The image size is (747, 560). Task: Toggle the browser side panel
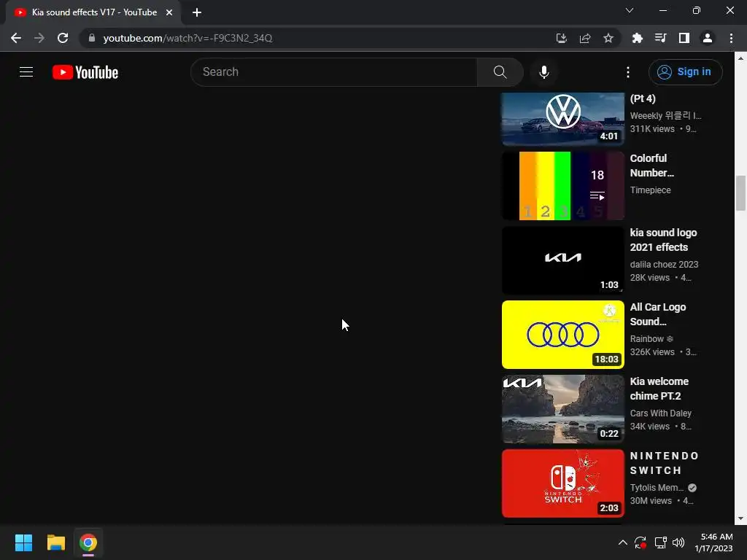tap(684, 38)
